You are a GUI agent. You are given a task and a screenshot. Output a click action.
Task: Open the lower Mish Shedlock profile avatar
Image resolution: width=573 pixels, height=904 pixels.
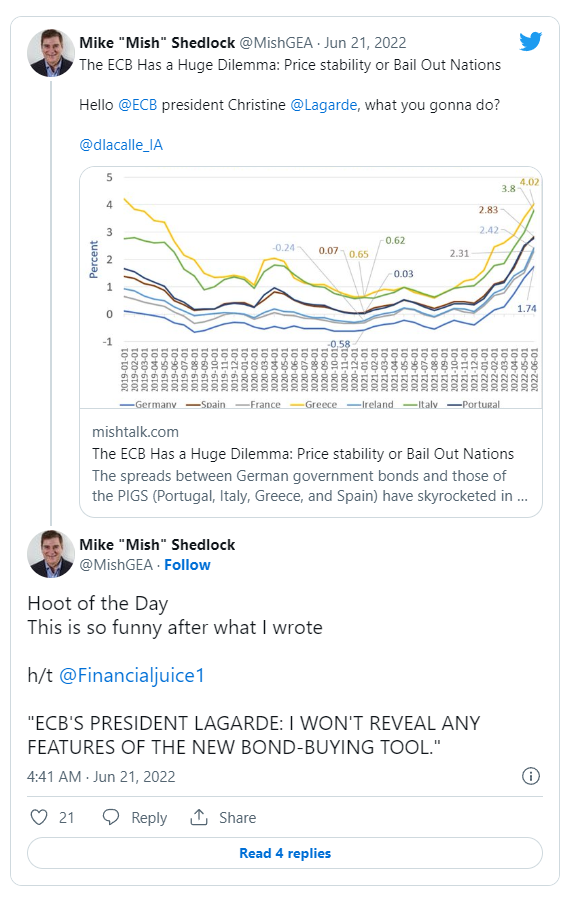[x=51, y=554]
